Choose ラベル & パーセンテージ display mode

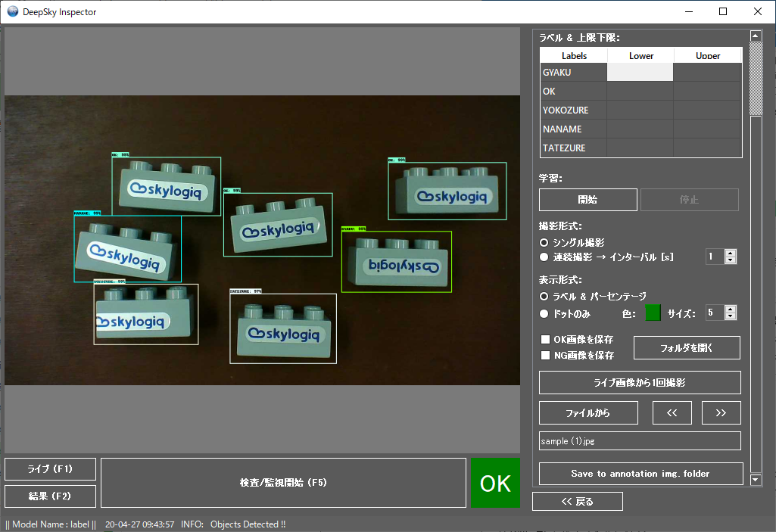coord(544,297)
